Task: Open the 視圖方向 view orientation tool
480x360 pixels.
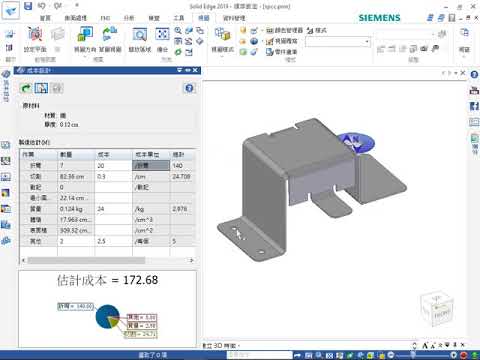Action: point(85,39)
